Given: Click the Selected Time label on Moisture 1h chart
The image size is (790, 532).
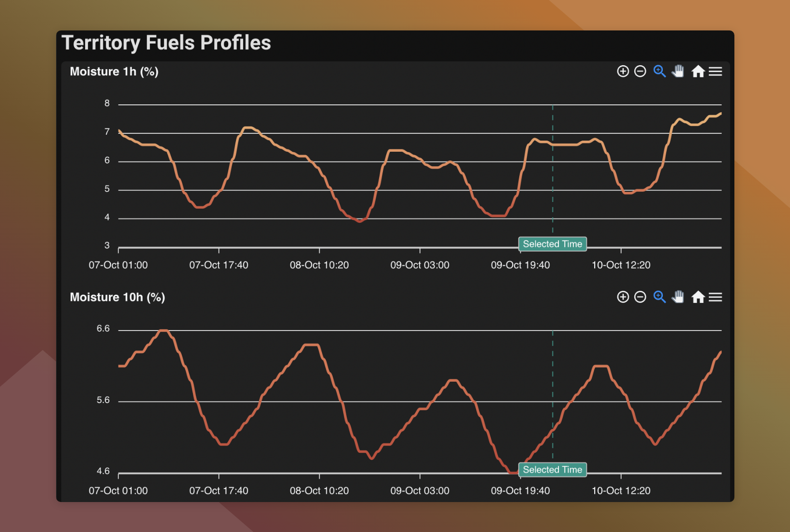Looking at the screenshot, I should [552, 244].
